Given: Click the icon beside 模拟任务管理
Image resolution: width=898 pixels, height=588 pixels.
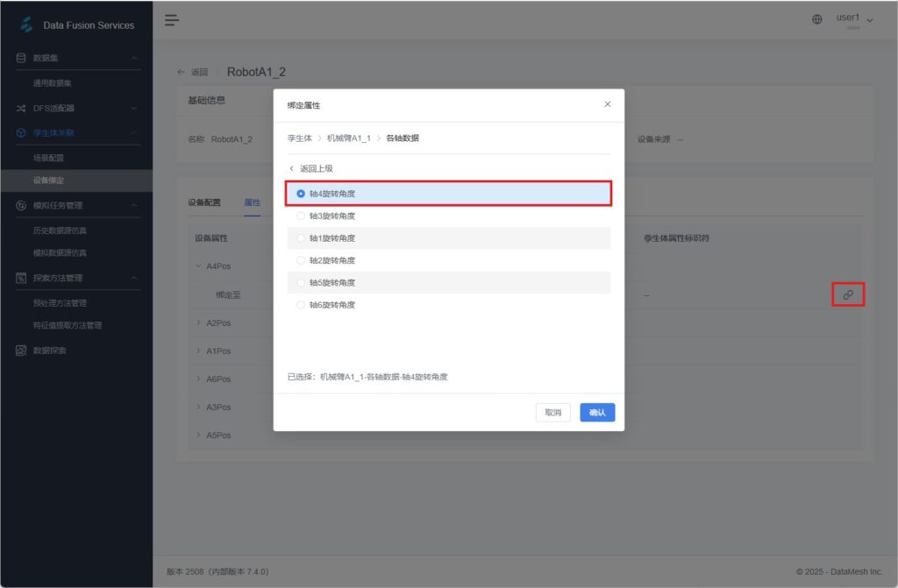Looking at the screenshot, I should pyautogui.click(x=21, y=206).
